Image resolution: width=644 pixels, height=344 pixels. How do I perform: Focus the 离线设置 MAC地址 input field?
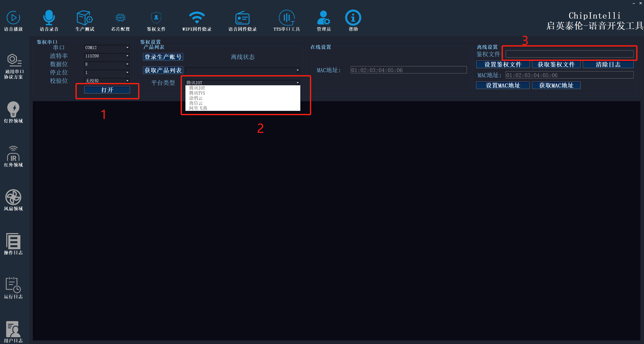(570, 75)
